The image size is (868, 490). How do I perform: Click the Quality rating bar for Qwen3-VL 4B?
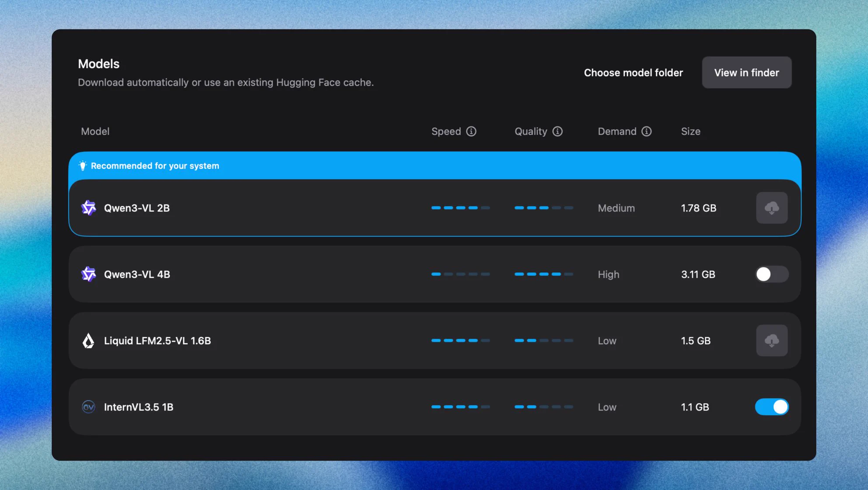544,274
